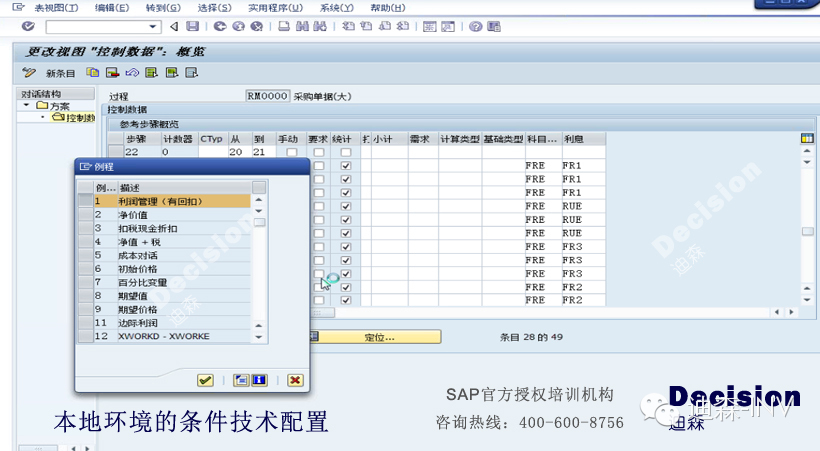This screenshot has width=820, height=451.
Task: Go to Last Page icon
Action: click(403, 26)
